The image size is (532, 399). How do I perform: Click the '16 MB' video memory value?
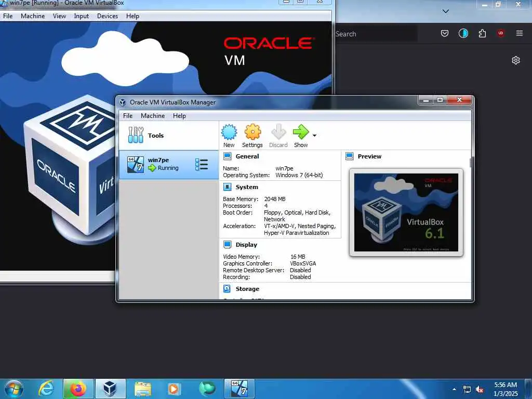(298, 257)
